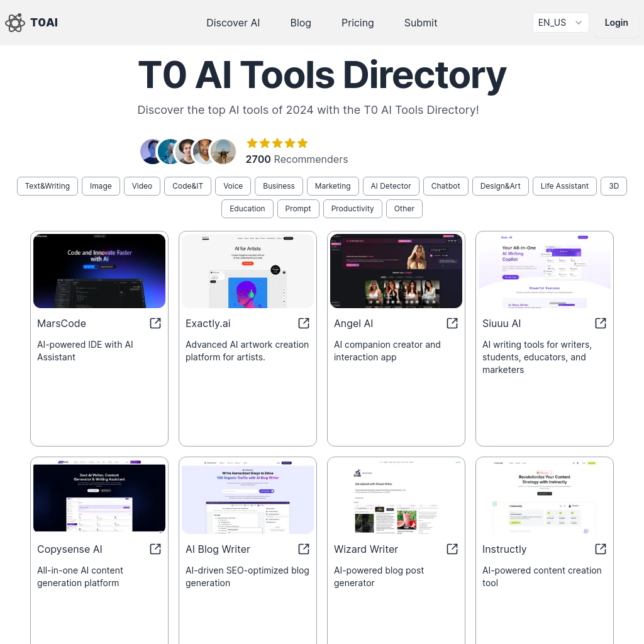Open the Angel AI preview thumbnail

pyautogui.click(x=396, y=271)
